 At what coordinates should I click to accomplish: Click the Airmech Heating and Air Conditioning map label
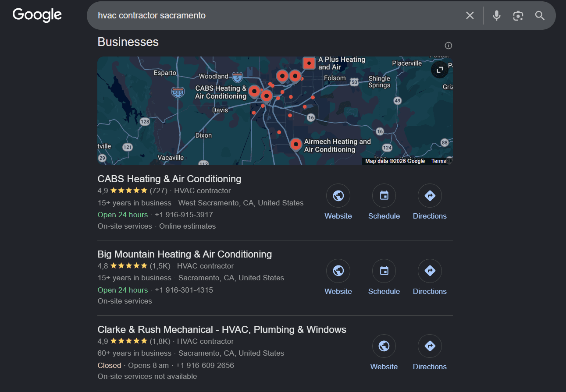338,145
